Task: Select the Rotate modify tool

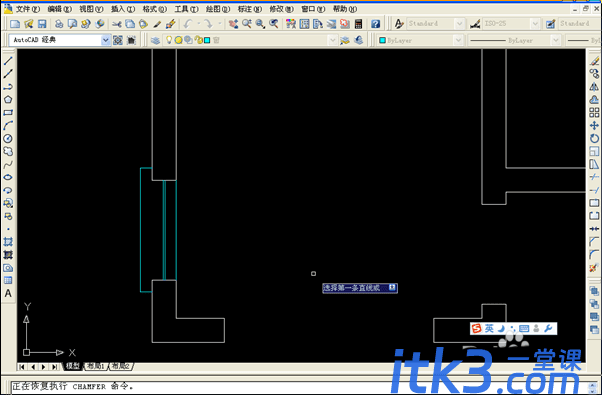Action: coord(594,139)
